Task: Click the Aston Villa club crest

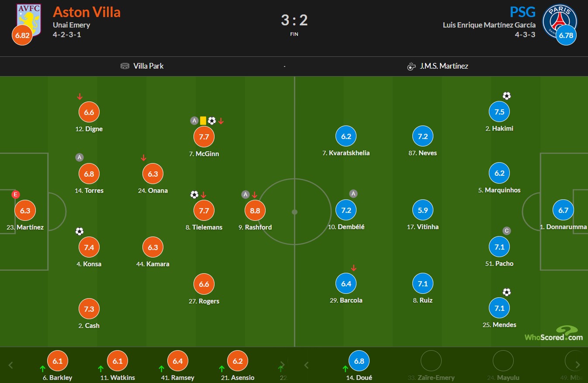Action: pos(28,20)
